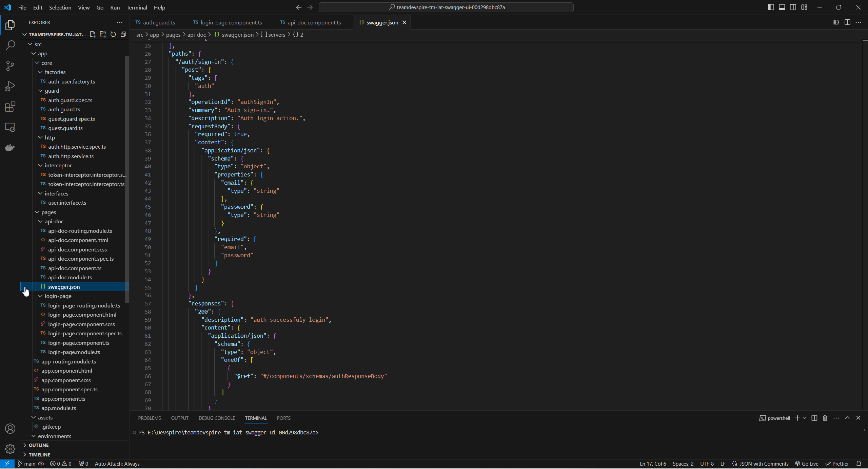Open Run and Debug view
Image resolution: width=868 pixels, height=469 pixels.
tap(10, 86)
